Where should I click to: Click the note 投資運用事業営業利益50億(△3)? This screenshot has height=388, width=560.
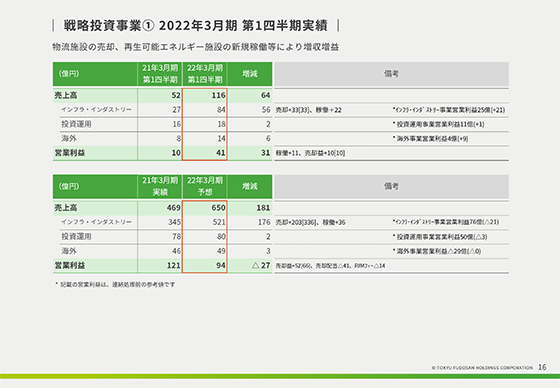(440, 237)
